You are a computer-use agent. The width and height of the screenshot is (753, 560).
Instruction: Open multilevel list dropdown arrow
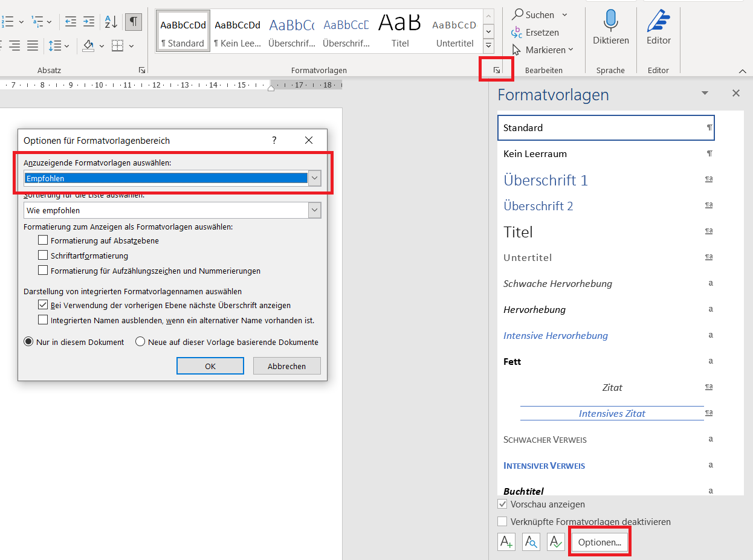50,22
